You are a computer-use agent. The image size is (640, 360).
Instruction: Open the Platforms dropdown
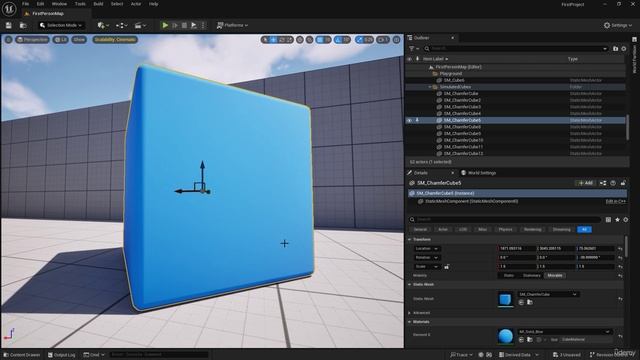coord(232,25)
